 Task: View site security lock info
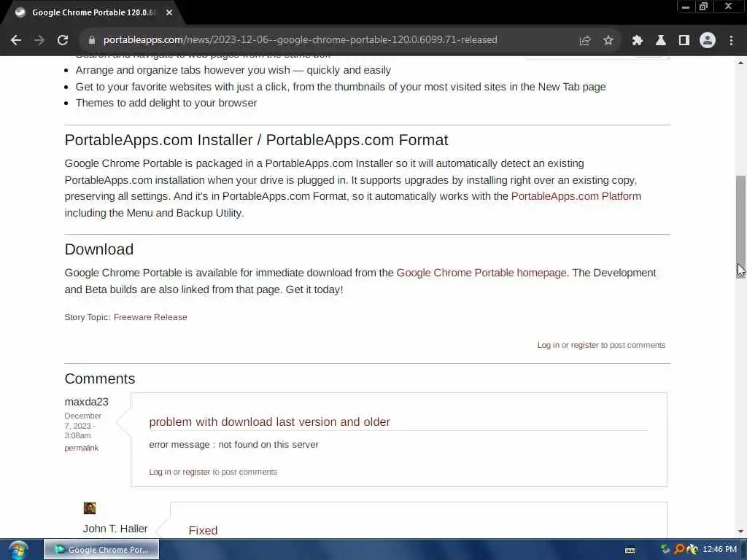pos(91,40)
